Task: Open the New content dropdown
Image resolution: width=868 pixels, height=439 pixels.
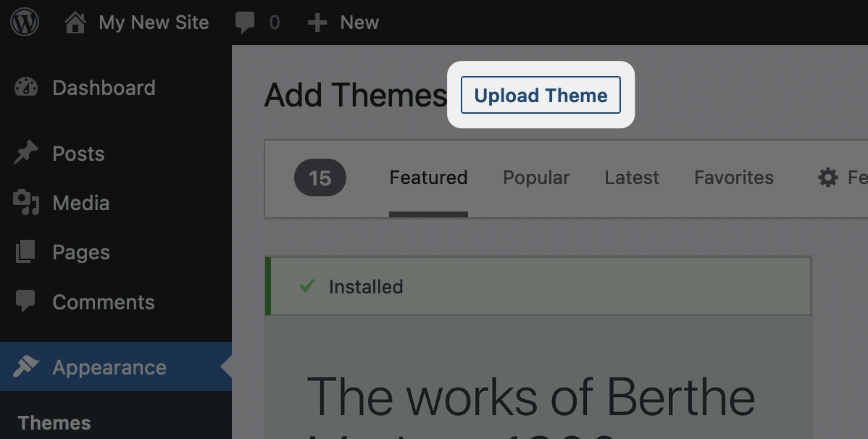Action: point(359,22)
